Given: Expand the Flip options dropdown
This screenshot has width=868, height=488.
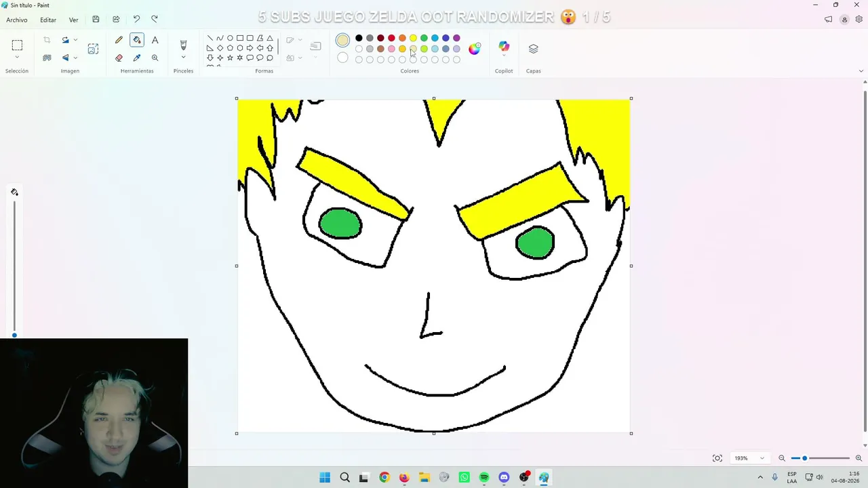Looking at the screenshot, I should [75, 58].
